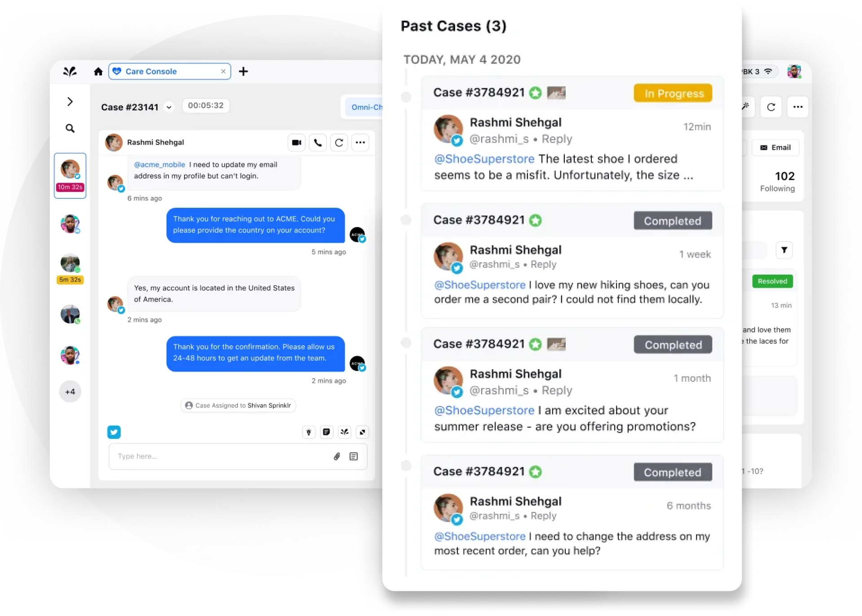Click the Twitter channel icon at message input
Viewport: 862px width, 616px height.
coord(115,432)
